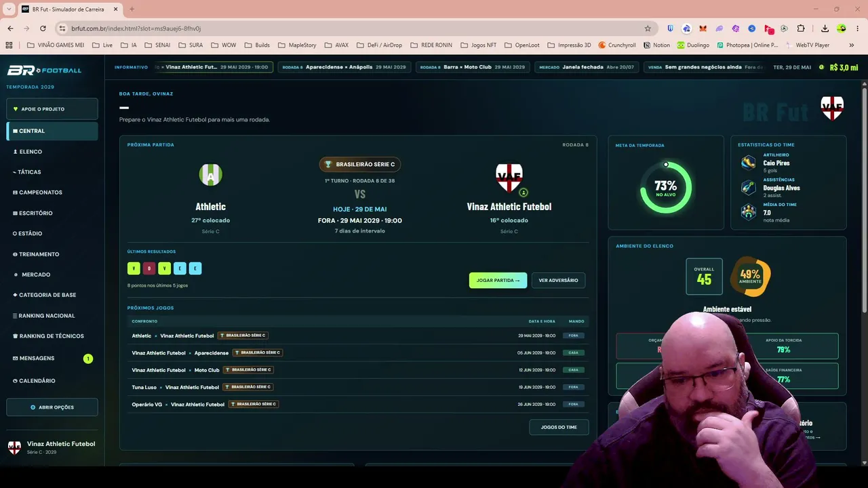Open the Jogos NFT bookmark folder
This screenshot has width=868, height=488.
(478, 45)
